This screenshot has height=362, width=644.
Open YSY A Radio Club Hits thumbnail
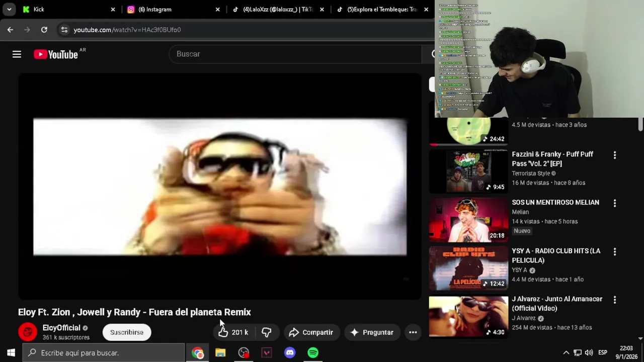coord(468,267)
